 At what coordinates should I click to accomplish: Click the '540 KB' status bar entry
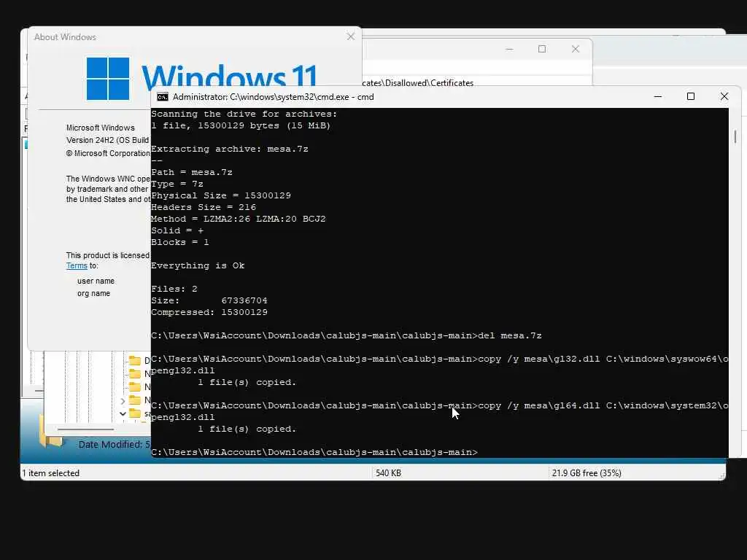[388, 472]
